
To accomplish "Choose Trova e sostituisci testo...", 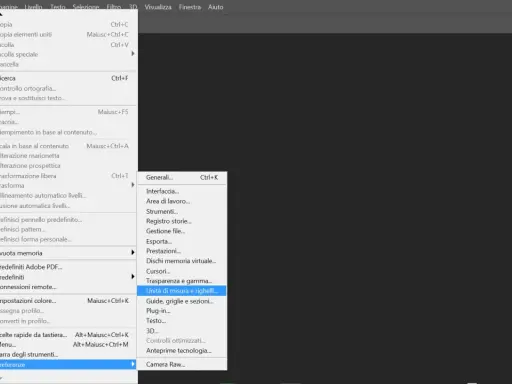I will coord(68,98).
